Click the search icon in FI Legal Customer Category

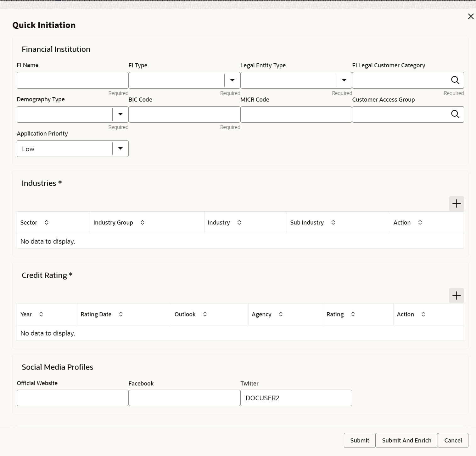click(x=455, y=80)
